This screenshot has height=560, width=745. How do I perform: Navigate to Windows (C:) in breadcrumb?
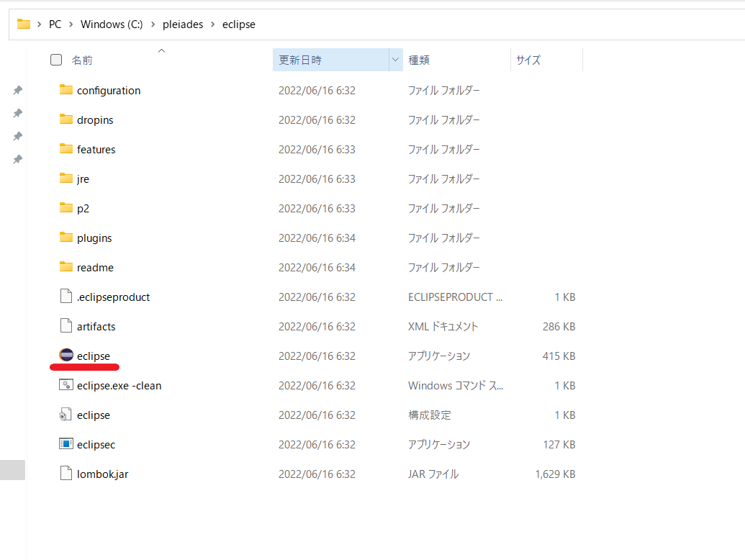(x=112, y=24)
